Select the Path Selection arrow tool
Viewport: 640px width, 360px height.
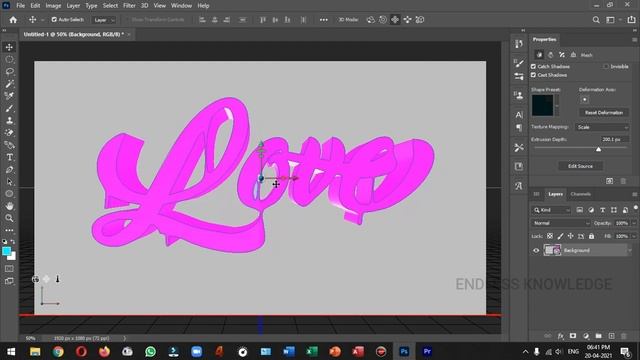(x=9, y=182)
